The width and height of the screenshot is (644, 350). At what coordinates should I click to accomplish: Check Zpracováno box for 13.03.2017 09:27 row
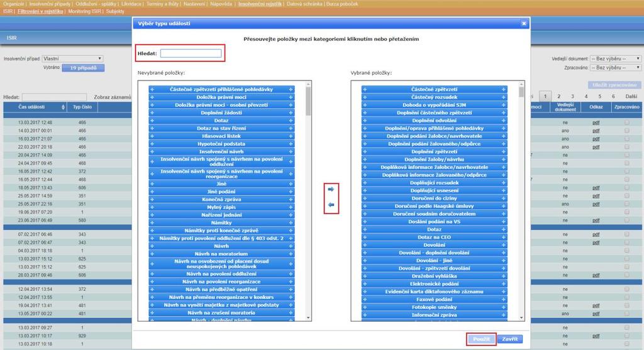point(627,328)
